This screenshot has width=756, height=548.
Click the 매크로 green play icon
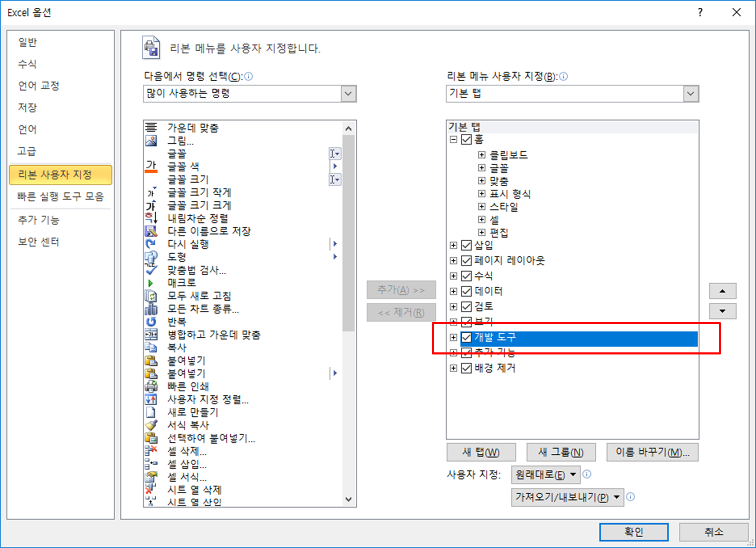click(151, 283)
